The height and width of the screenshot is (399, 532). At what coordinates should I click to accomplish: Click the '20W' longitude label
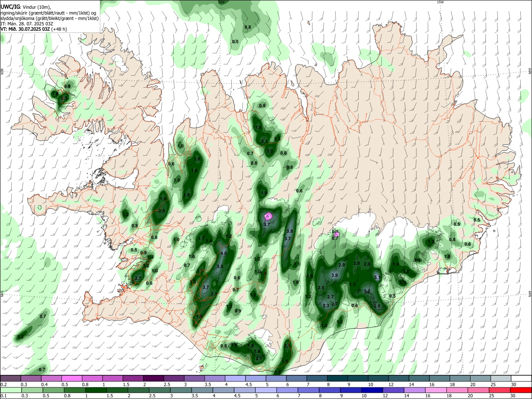221,2
